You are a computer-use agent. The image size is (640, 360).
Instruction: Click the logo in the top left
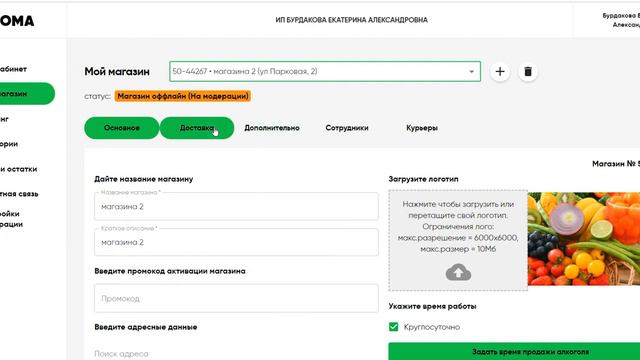click(17, 21)
